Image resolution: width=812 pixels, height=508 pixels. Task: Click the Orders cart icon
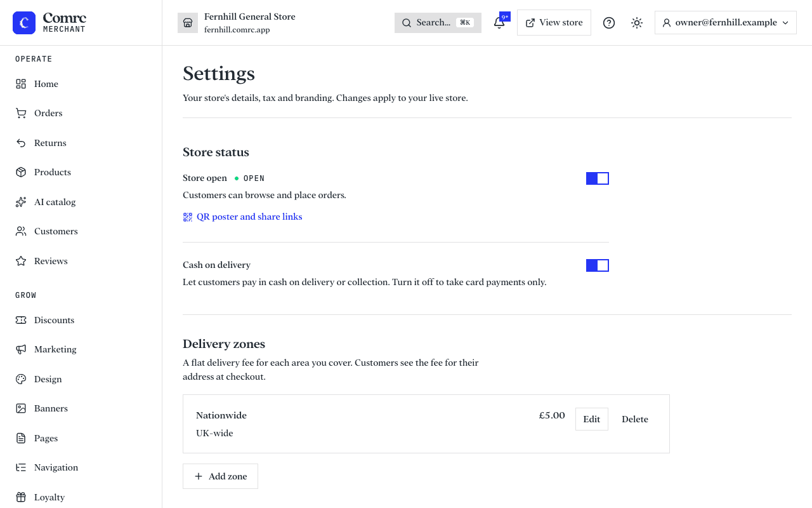click(x=21, y=113)
